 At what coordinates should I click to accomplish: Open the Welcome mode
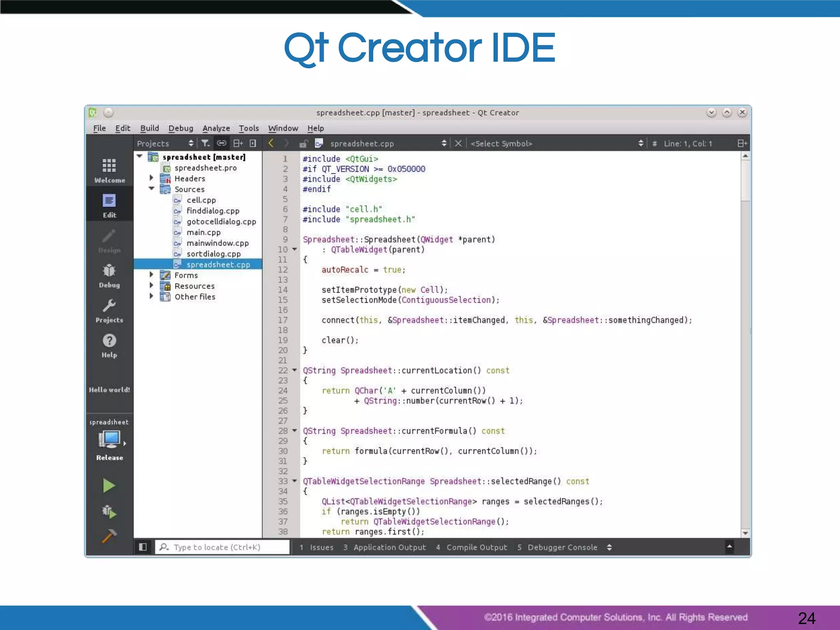[x=109, y=171]
